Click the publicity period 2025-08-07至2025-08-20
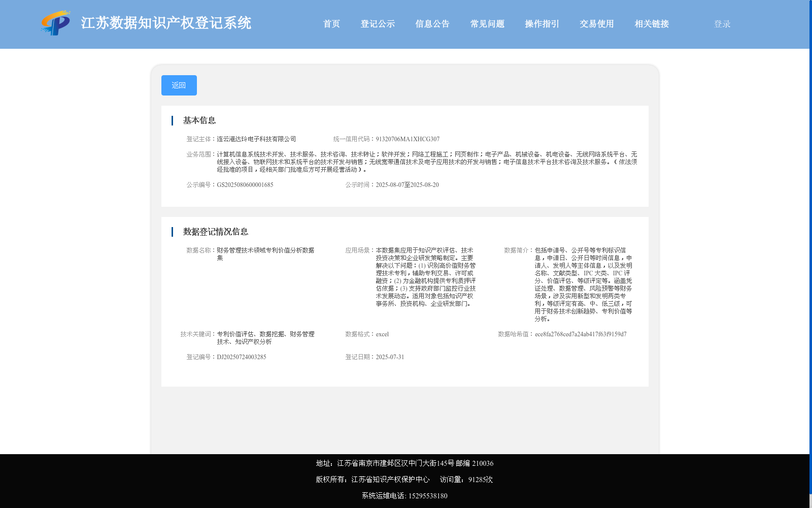 (x=407, y=185)
